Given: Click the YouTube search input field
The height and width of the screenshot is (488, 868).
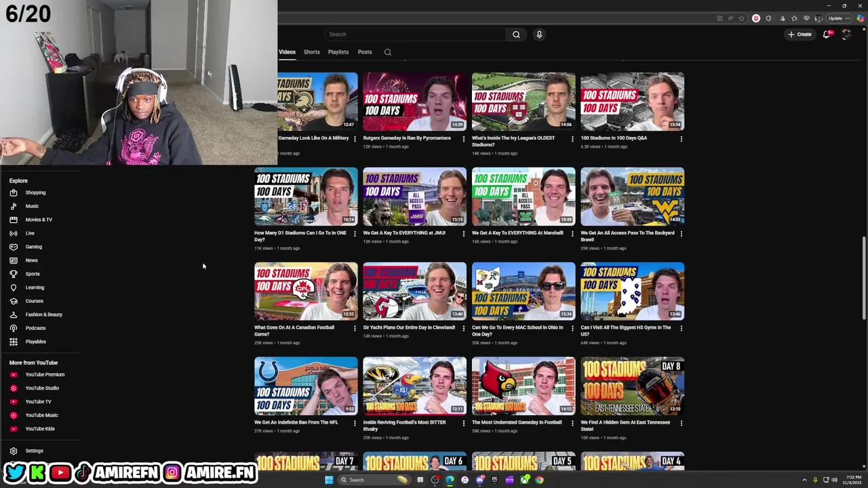Looking at the screenshot, I should (414, 35).
